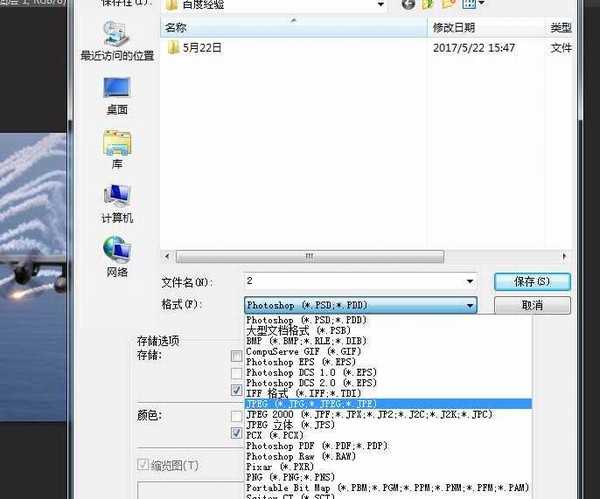Click the 保存(S) save button
The width and height of the screenshot is (600, 499).
(x=531, y=282)
